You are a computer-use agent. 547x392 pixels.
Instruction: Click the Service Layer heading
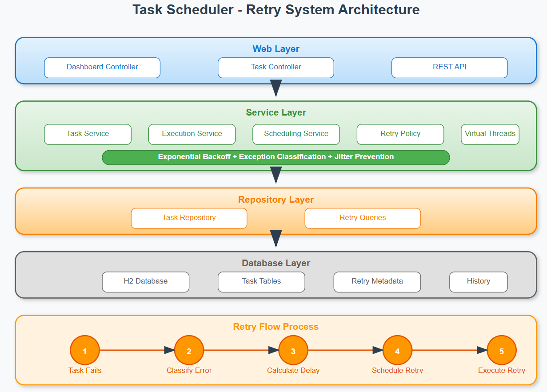tap(276, 113)
